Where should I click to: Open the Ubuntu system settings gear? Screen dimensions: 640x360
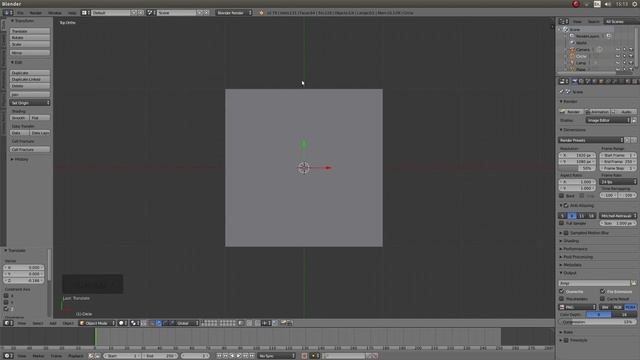coord(635,4)
